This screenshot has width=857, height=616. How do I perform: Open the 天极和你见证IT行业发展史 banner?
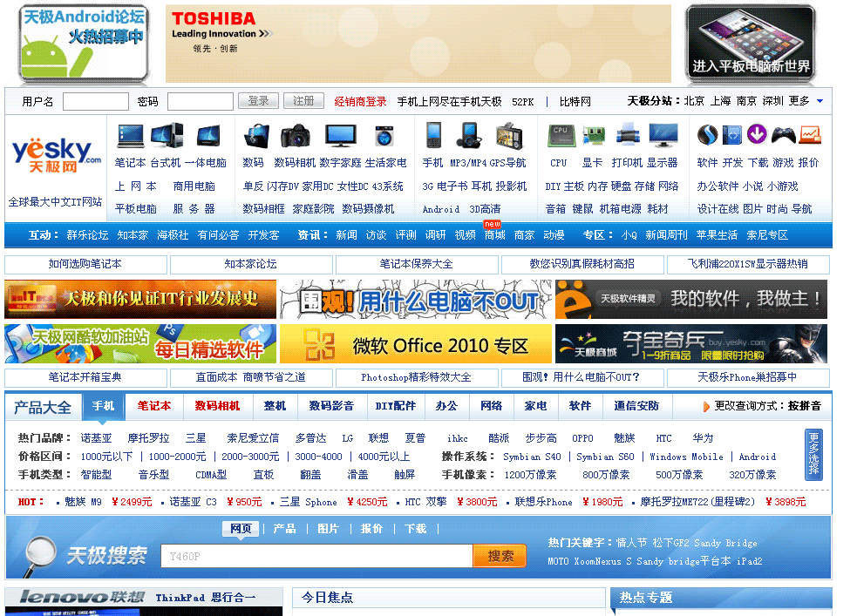[x=140, y=299]
